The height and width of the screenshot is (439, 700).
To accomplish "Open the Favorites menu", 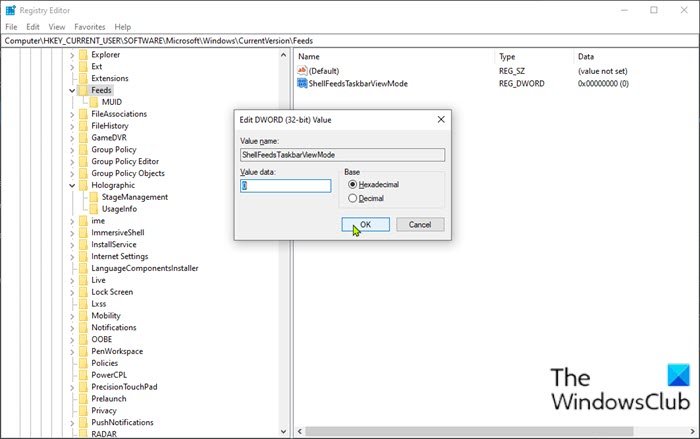I will click(90, 27).
